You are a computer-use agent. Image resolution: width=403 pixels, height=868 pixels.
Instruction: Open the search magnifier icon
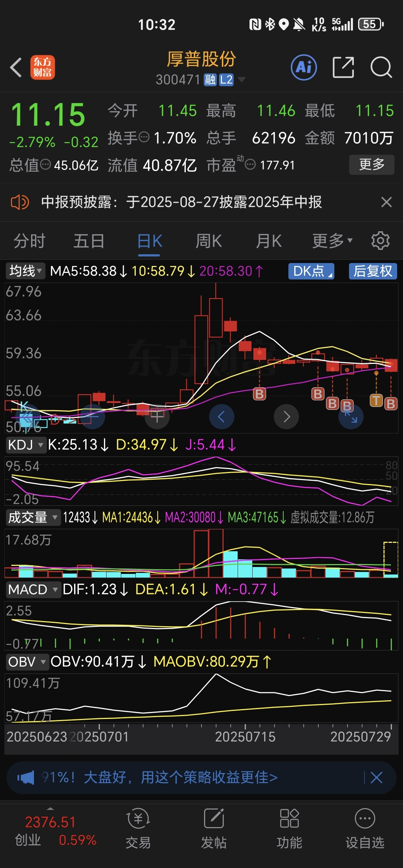click(x=381, y=67)
